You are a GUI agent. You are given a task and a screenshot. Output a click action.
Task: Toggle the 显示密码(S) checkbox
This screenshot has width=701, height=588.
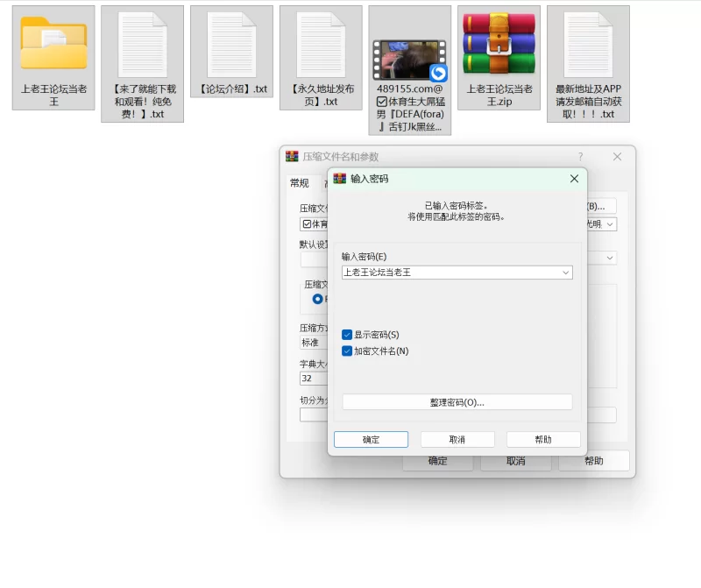pyautogui.click(x=348, y=335)
